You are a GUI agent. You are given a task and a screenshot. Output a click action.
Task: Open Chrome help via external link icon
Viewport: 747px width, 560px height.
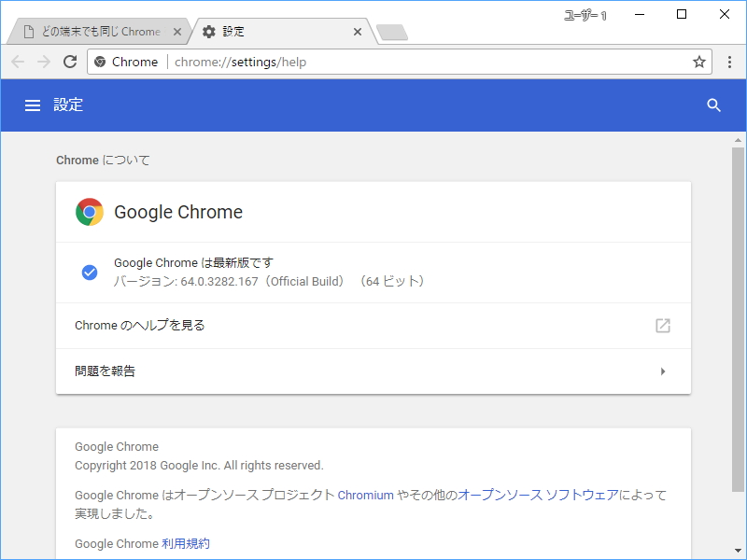[663, 326]
